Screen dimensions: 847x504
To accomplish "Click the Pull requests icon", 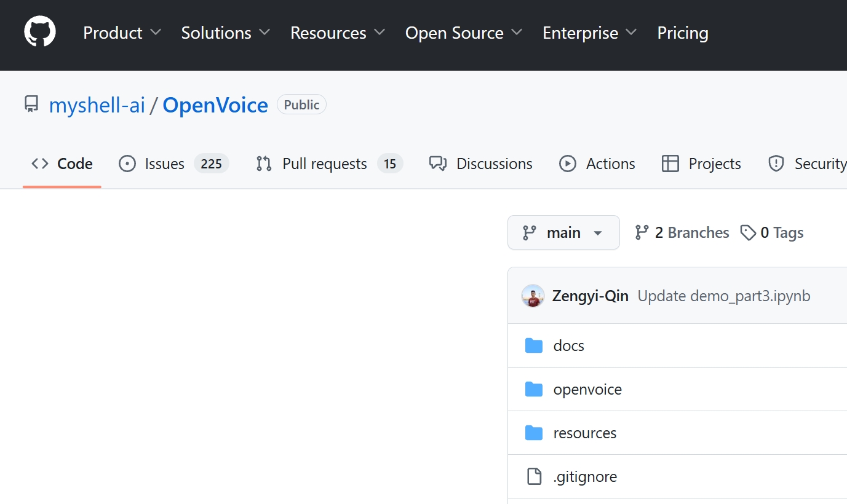I will click(x=263, y=163).
